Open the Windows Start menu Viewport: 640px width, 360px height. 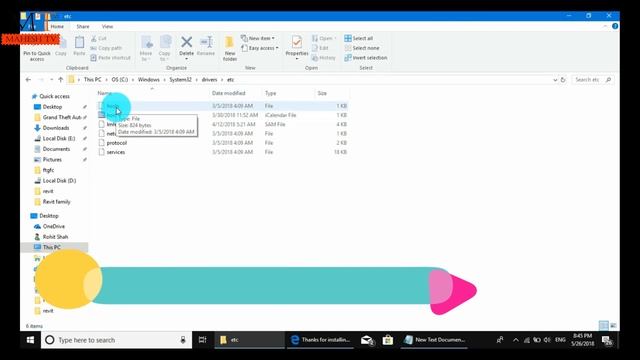tap(30, 340)
